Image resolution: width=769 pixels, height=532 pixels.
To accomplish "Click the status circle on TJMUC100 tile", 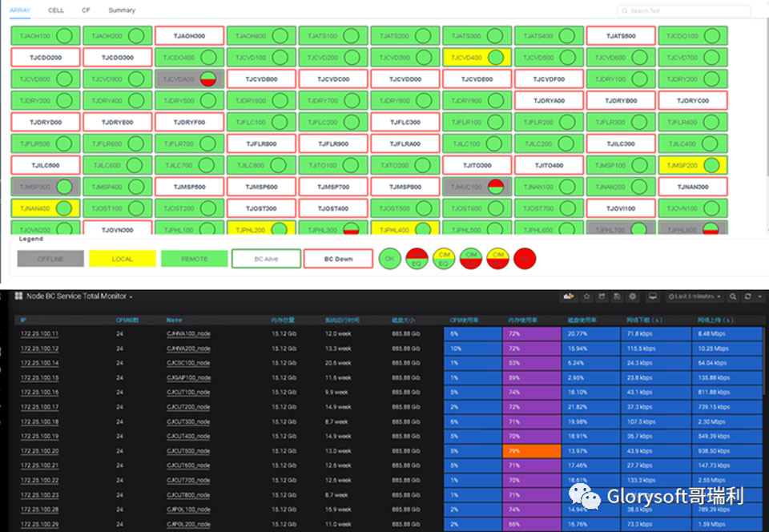I will [x=496, y=187].
